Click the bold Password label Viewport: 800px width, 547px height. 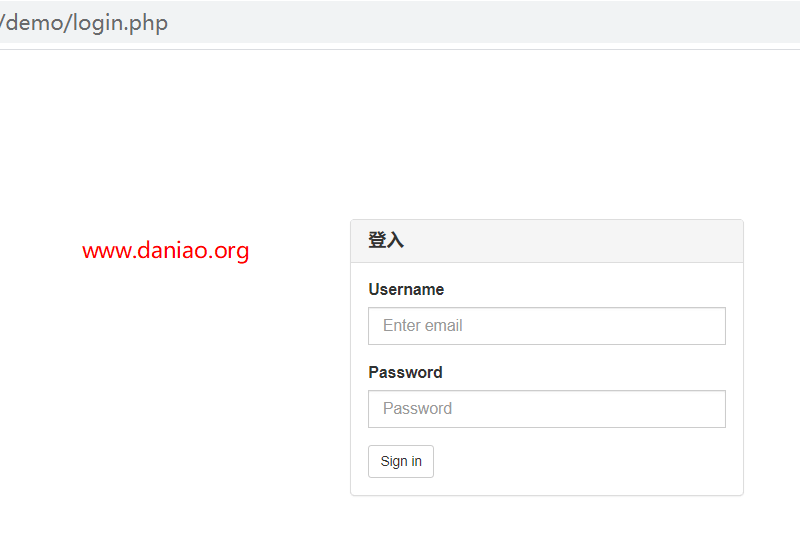pyautogui.click(x=406, y=372)
